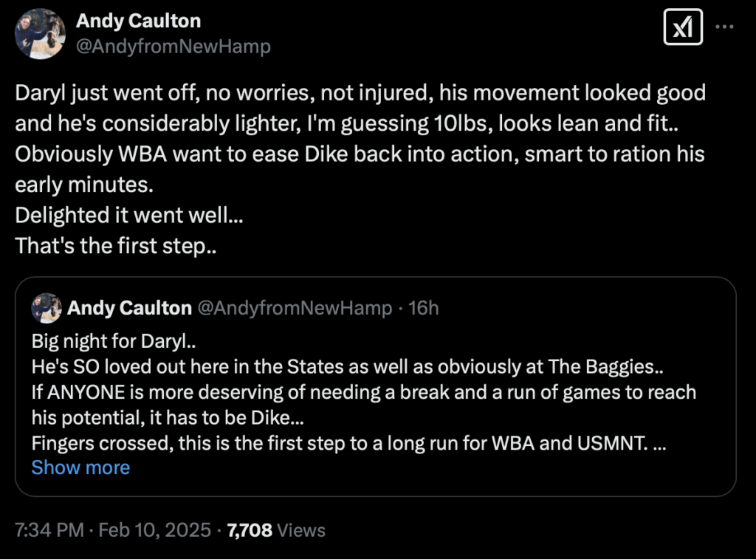Screen dimensions: 756x559
Task: Click the @AndyfromNewHamp handle in quoted post
Action: 295,308
